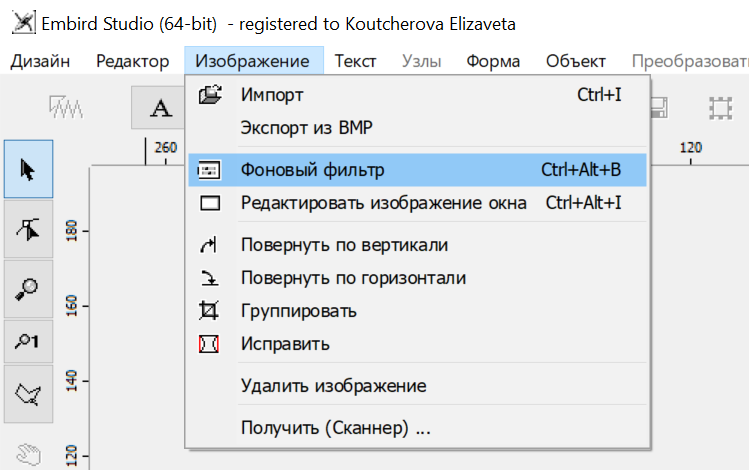Select the arrow selection tool

pyautogui.click(x=28, y=169)
